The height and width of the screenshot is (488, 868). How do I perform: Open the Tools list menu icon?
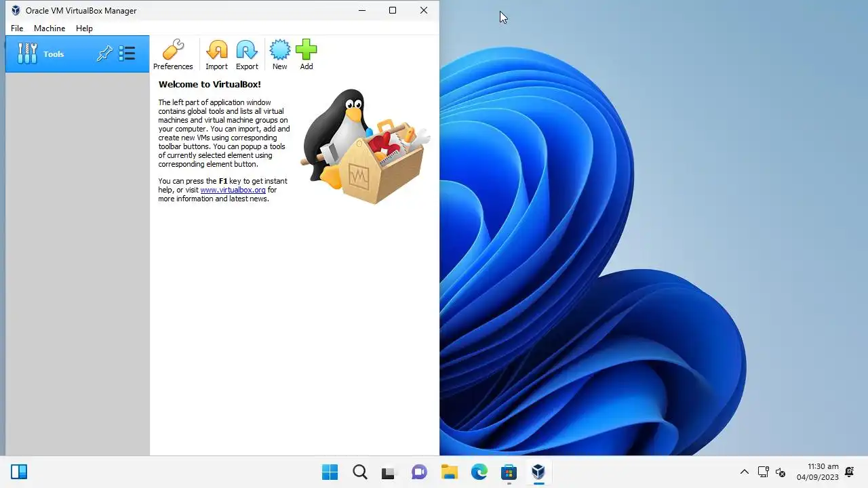point(127,54)
